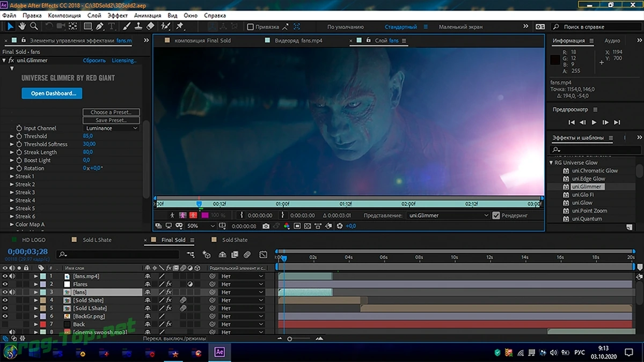
Task: Select the Hand tool in toolbar
Action: click(23, 26)
